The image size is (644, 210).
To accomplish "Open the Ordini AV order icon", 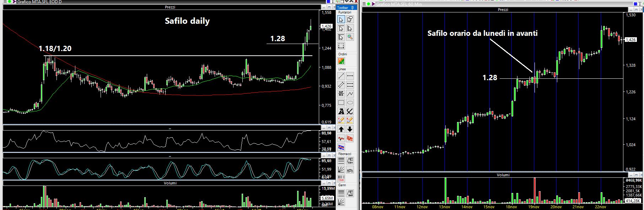I will point(341,61).
